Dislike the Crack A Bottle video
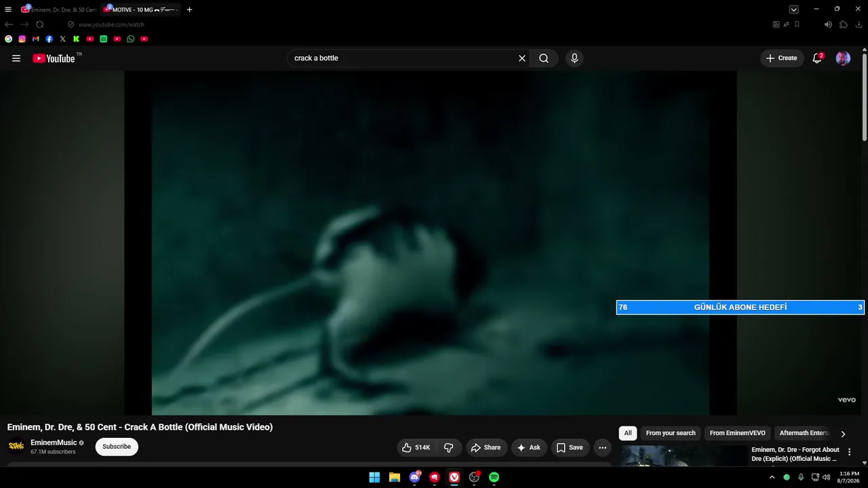 pyautogui.click(x=449, y=447)
